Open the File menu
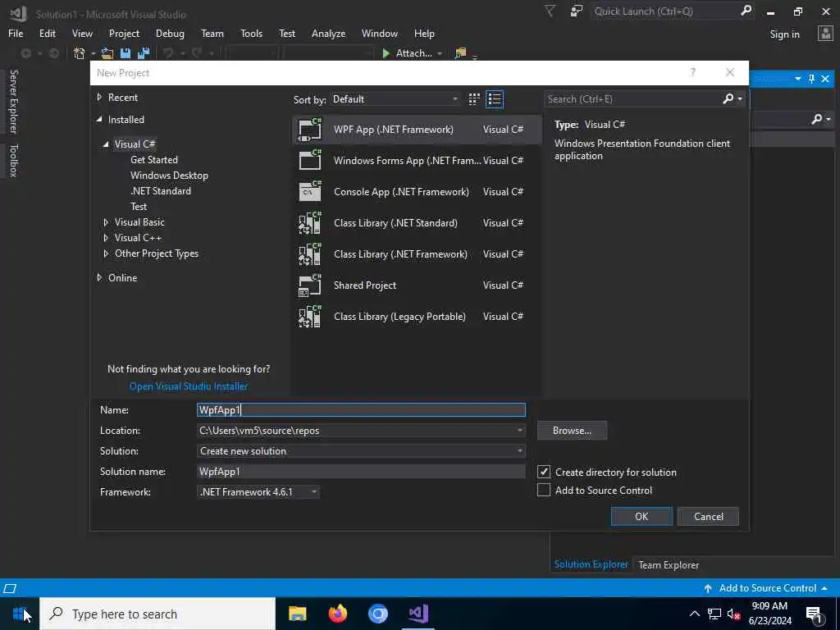Viewport: 840px width, 630px height. click(x=16, y=33)
